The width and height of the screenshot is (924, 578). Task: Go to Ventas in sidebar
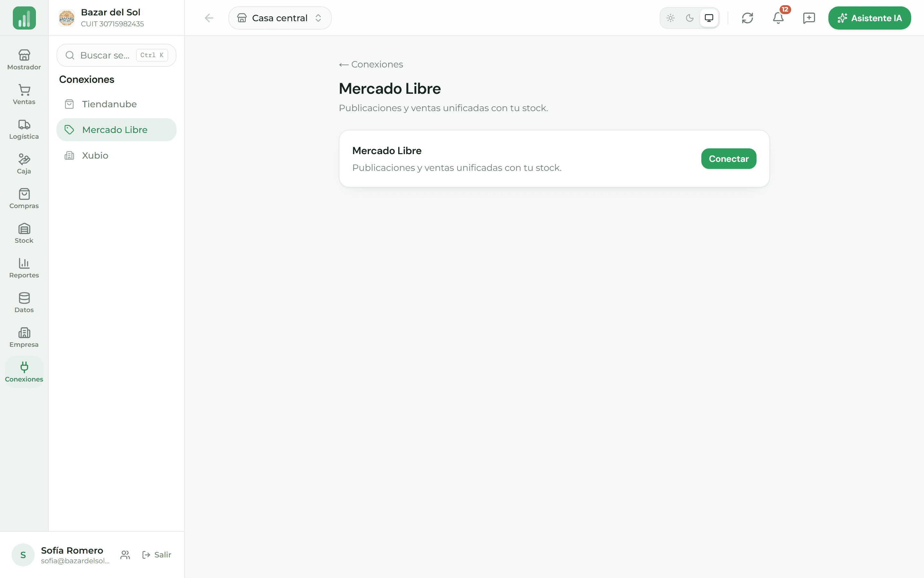coord(24,94)
